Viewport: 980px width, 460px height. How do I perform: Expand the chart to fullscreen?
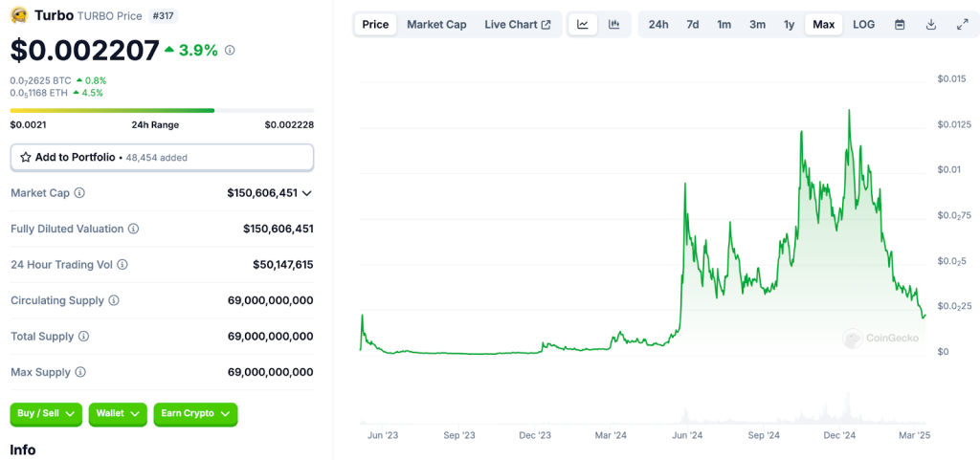[962, 24]
